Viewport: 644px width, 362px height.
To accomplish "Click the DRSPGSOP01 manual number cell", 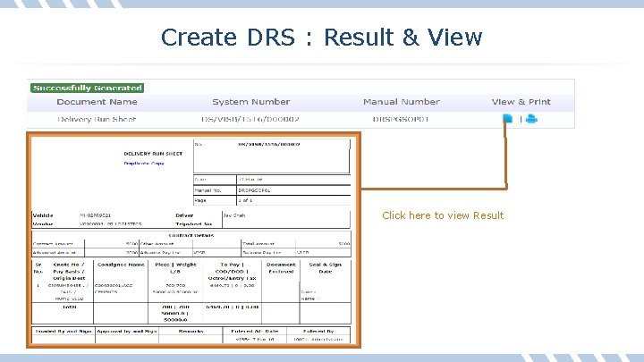I will point(401,119).
